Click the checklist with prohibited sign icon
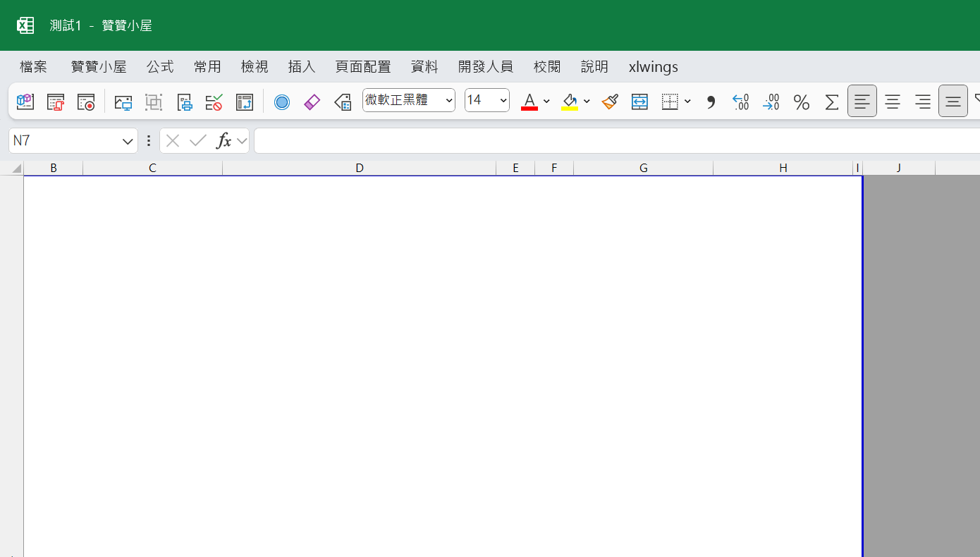The height and width of the screenshot is (557, 980). pyautogui.click(x=214, y=102)
